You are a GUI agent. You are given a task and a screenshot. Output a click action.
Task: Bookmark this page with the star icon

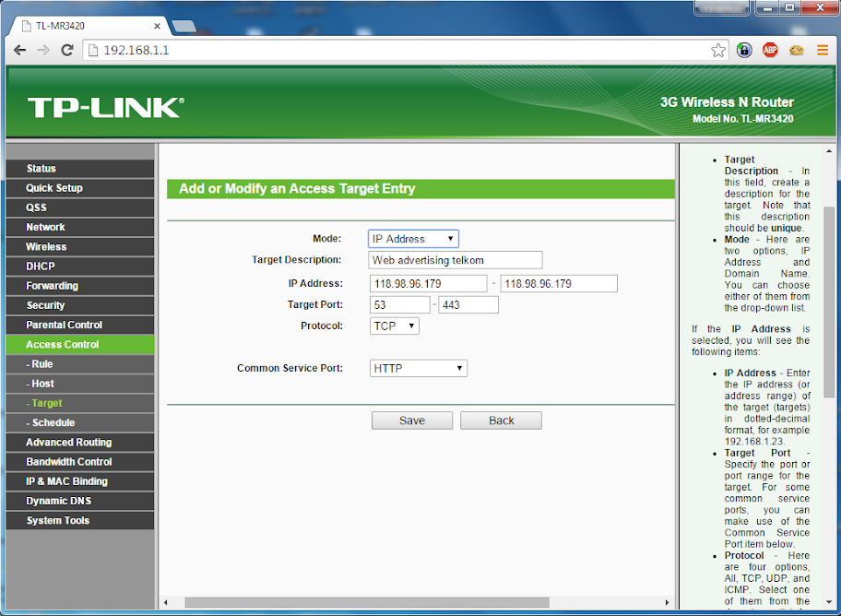(718, 51)
